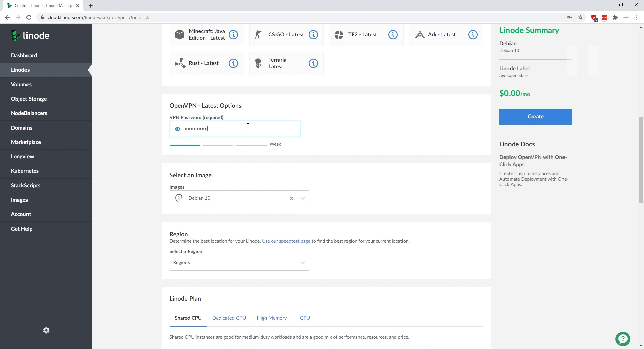Open info for Terraria - Latest app
This screenshot has width=644, height=349.
[x=313, y=63]
